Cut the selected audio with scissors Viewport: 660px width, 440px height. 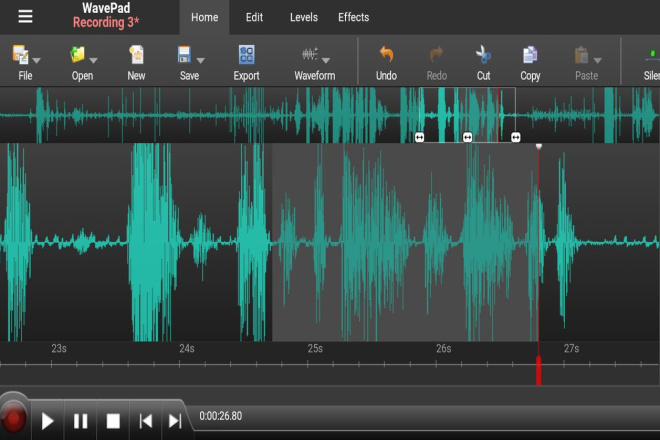click(483, 54)
